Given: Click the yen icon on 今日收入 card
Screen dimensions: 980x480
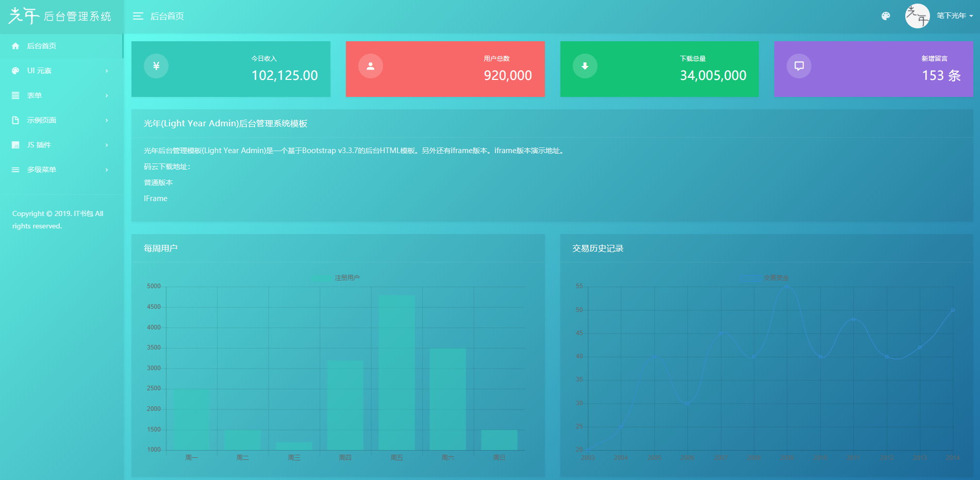Looking at the screenshot, I should [x=156, y=66].
